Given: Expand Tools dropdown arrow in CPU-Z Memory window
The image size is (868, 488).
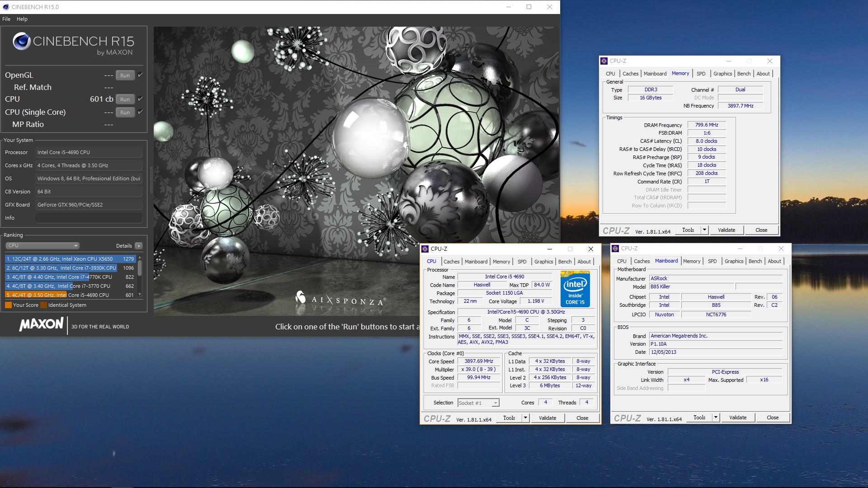Looking at the screenshot, I should coord(704,230).
